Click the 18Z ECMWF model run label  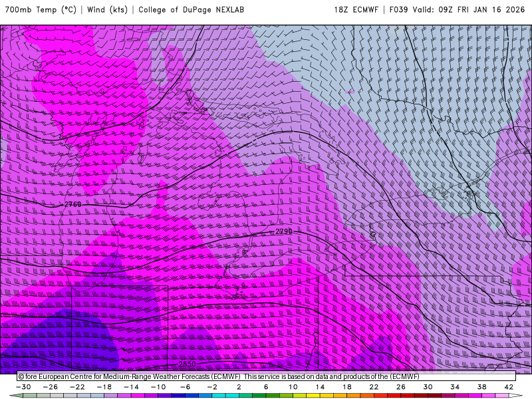(x=356, y=9)
